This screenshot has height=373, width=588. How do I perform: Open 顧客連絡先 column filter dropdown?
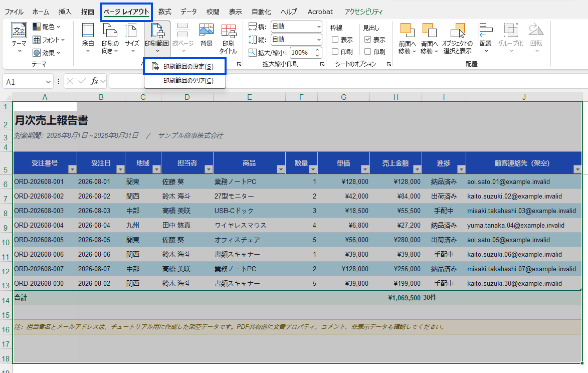(x=577, y=169)
